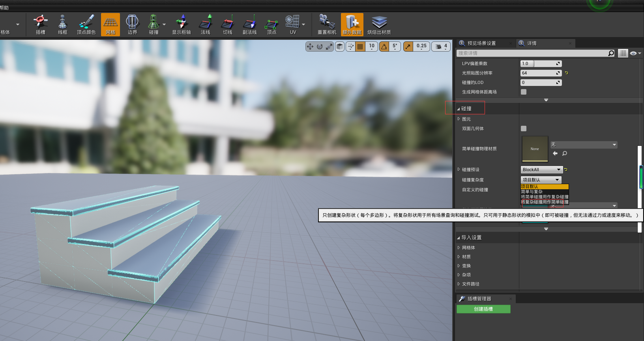The height and width of the screenshot is (341, 644).
Task: Toggle rotation snapping angle icon
Action: pos(384,47)
